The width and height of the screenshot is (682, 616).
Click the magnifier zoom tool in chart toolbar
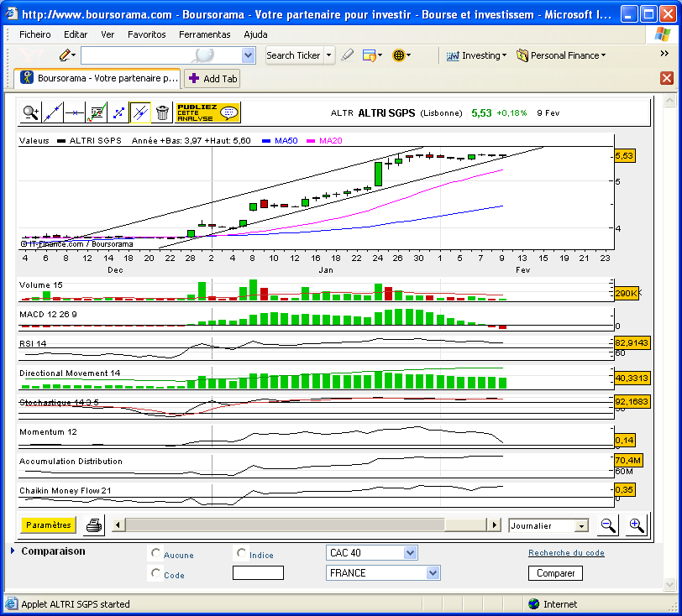click(x=31, y=112)
